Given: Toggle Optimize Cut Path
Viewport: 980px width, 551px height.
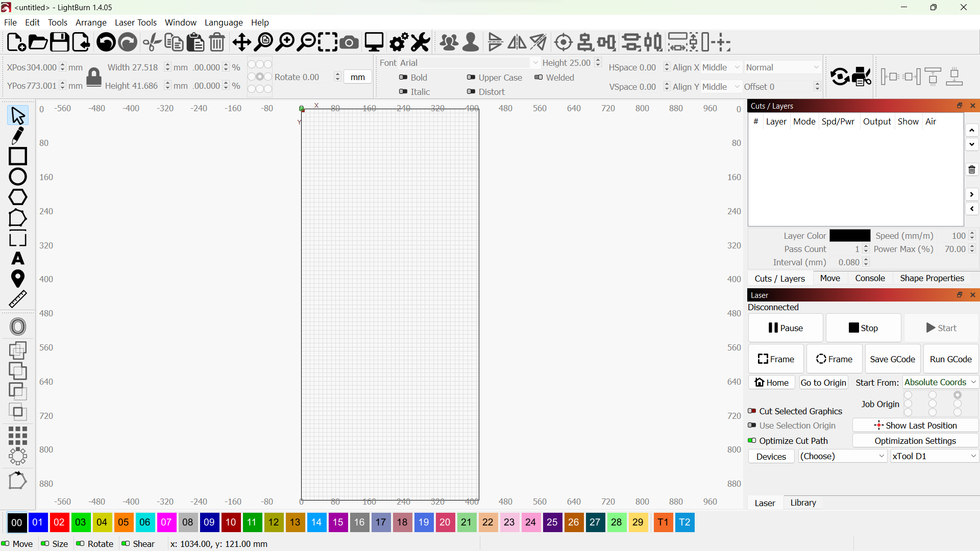Looking at the screenshot, I should pyautogui.click(x=752, y=441).
